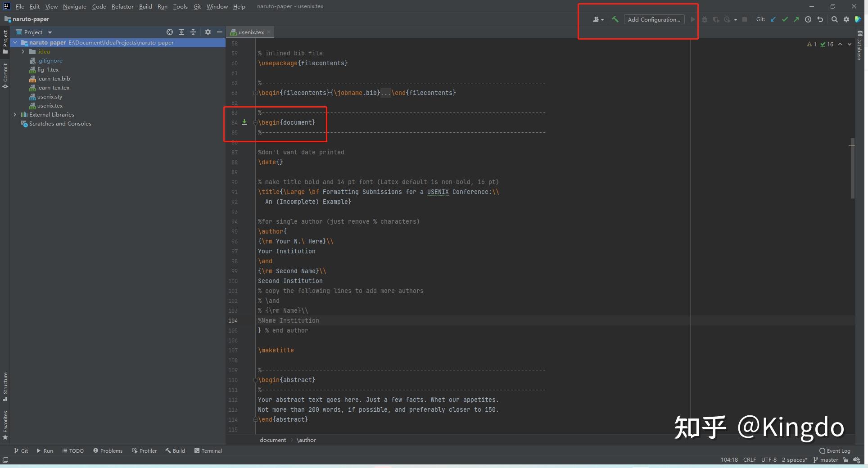Locate opened file with the crosshair icon
Image resolution: width=868 pixels, height=468 pixels.
(x=170, y=32)
